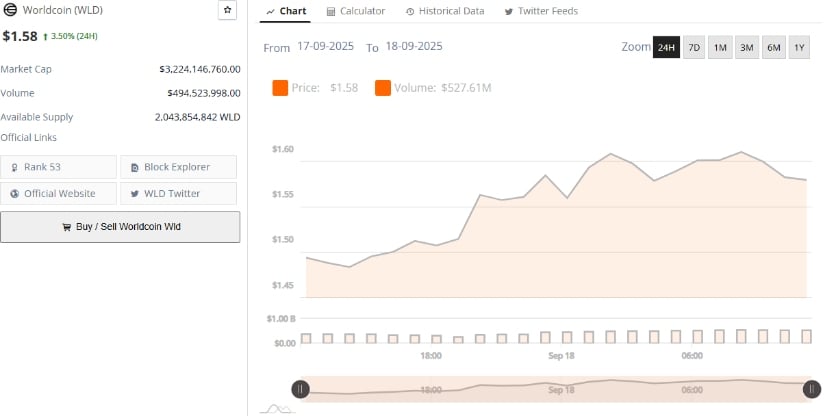Open the Calculator tab
Image resolution: width=825 pixels, height=416 pixels.
356,11
